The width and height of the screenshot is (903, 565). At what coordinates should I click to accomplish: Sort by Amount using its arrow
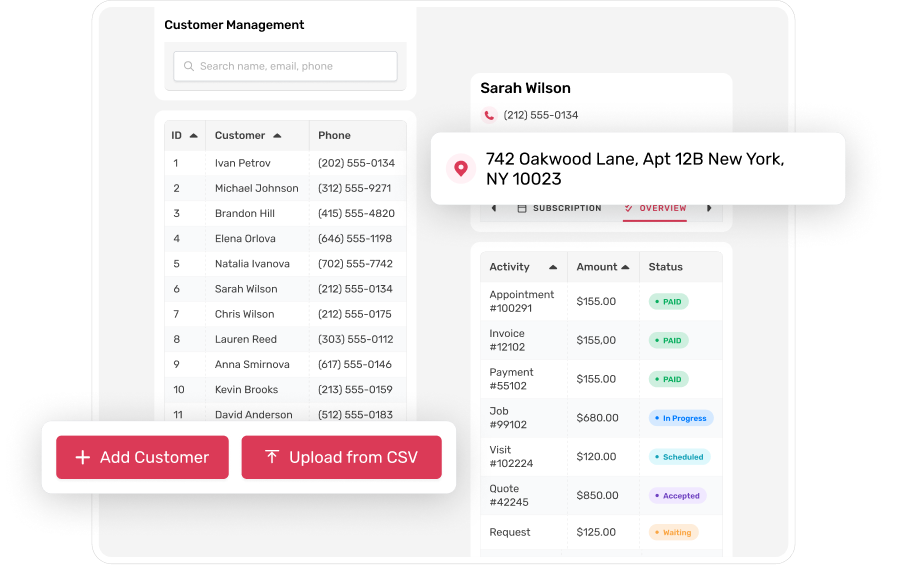pyautogui.click(x=625, y=268)
